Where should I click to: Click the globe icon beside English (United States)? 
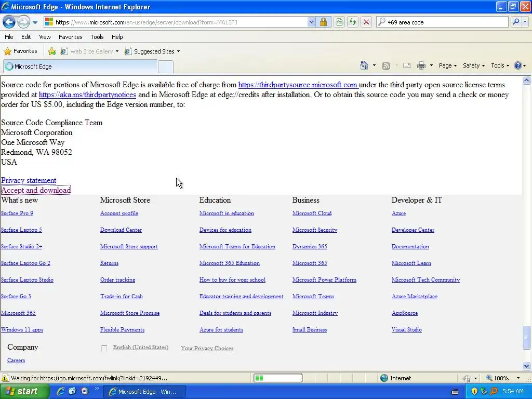pos(104,348)
